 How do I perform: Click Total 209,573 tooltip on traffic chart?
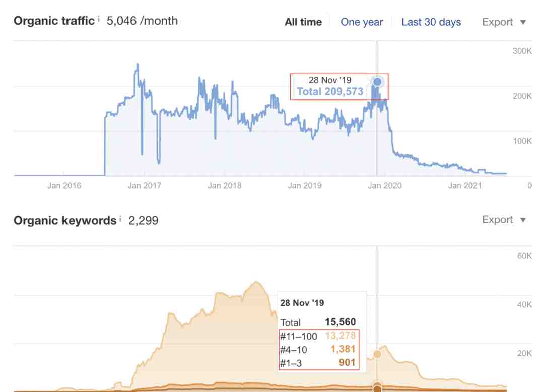[330, 92]
